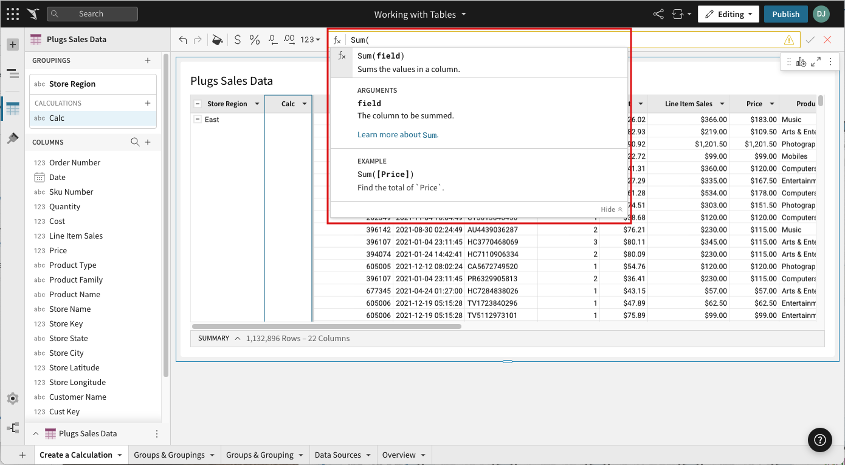Click the undo arrow in toolbar
The width and height of the screenshot is (846, 466).
pyautogui.click(x=183, y=40)
